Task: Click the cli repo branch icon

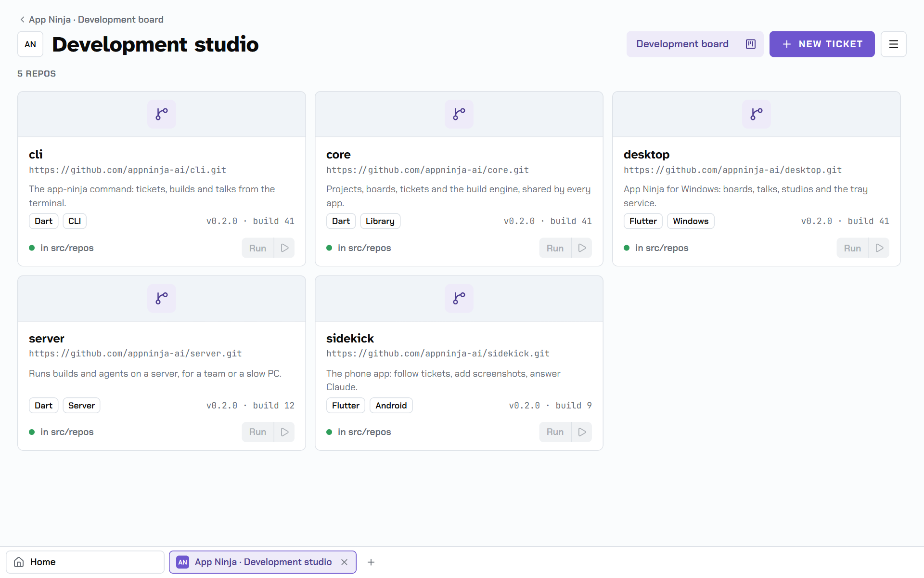Action: (x=162, y=114)
